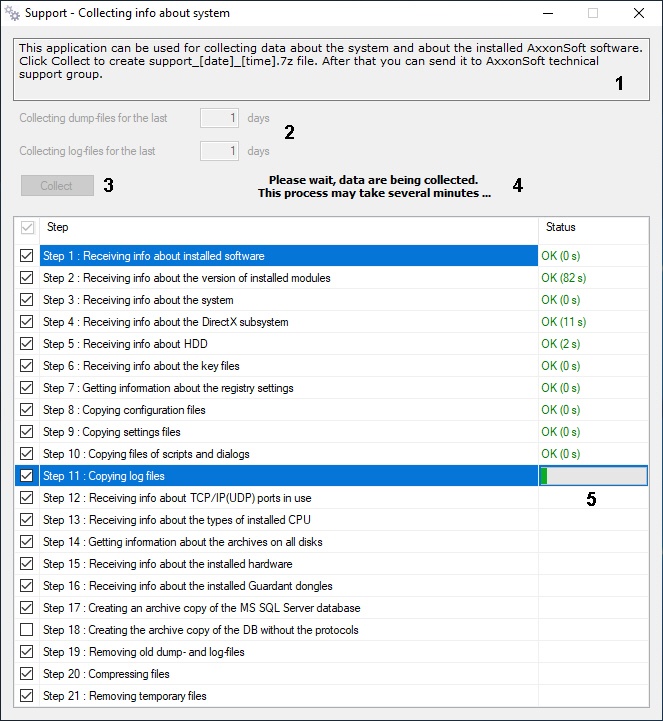The height and width of the screenshot is (721, 663).
Task: Click the gear icon in the title bar
Action: tap(12, 13)
